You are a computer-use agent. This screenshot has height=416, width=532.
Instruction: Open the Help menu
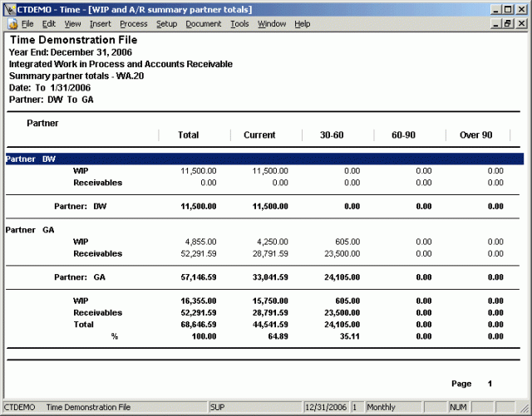(x=302, y=24)
